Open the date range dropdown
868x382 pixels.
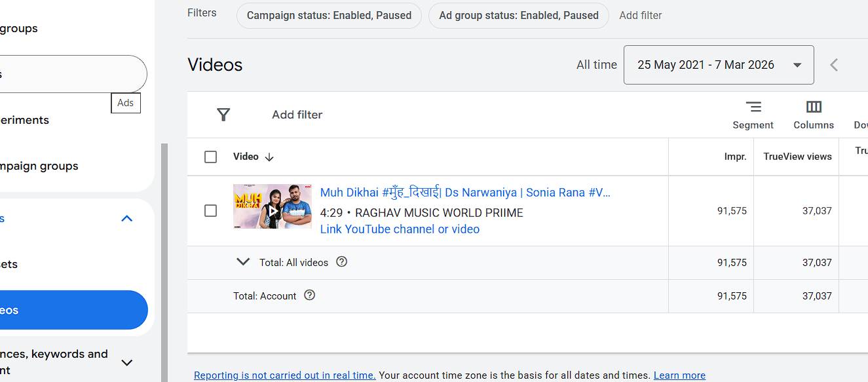719,65
